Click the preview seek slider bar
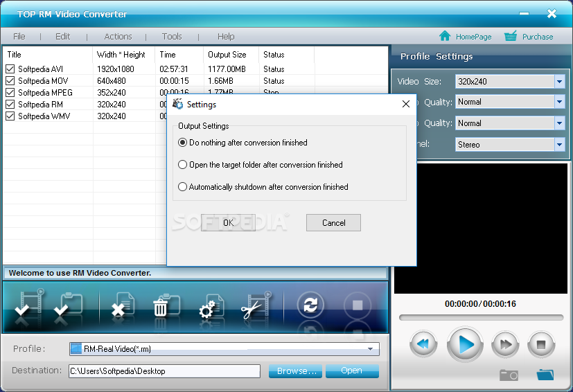Image resolution: width=573 pixels, height=392 pixels. tap(481, 317)
